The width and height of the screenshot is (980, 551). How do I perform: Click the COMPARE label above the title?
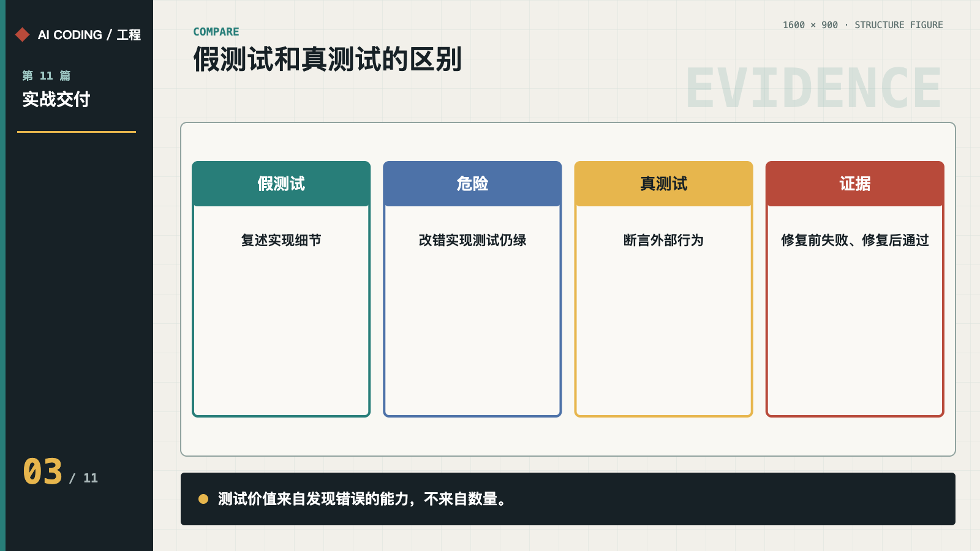(x=216, y=32)
